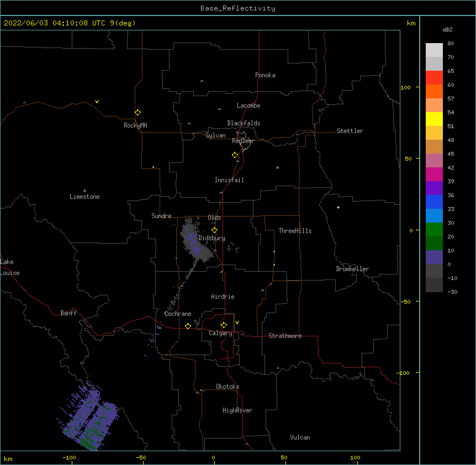Click the asterisk marker above Limestone
Image resolution: width=476 pixels, height=465 pixels.
[84, 191]
